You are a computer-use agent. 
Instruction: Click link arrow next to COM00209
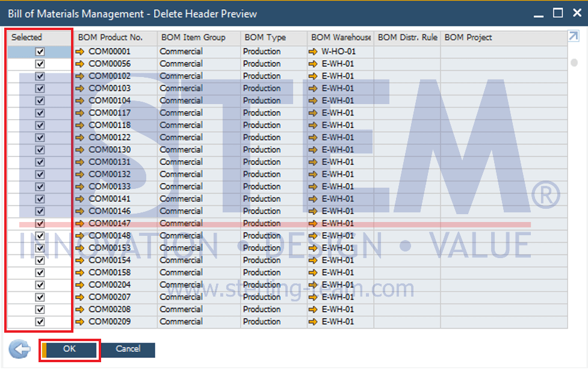click(81, 322)
